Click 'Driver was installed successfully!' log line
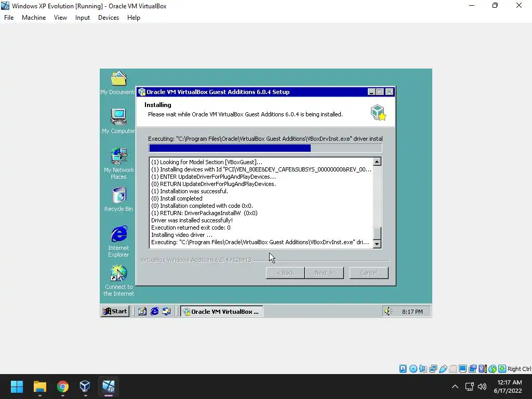532x399 pixels. (x=192, y=220)
